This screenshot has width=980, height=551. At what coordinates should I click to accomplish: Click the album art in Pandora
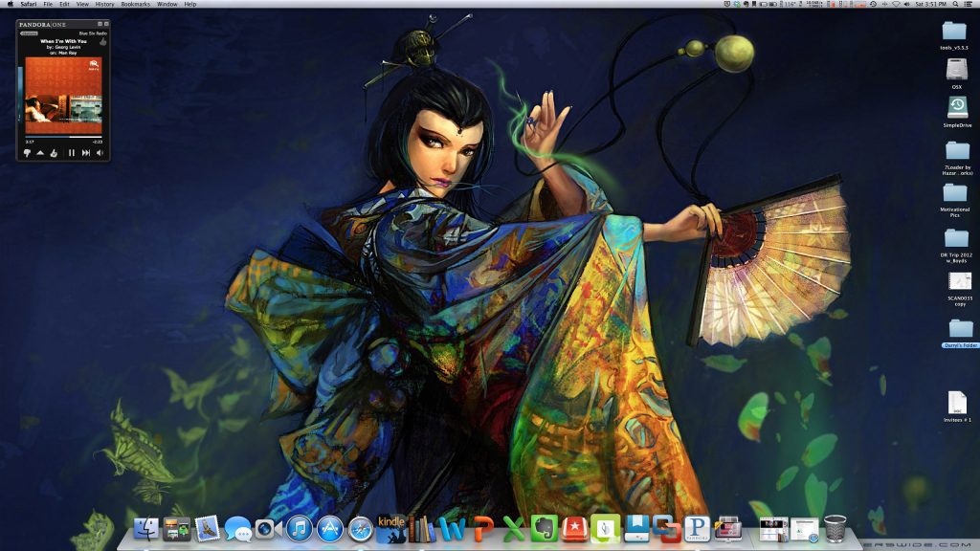tap(63, 96)
